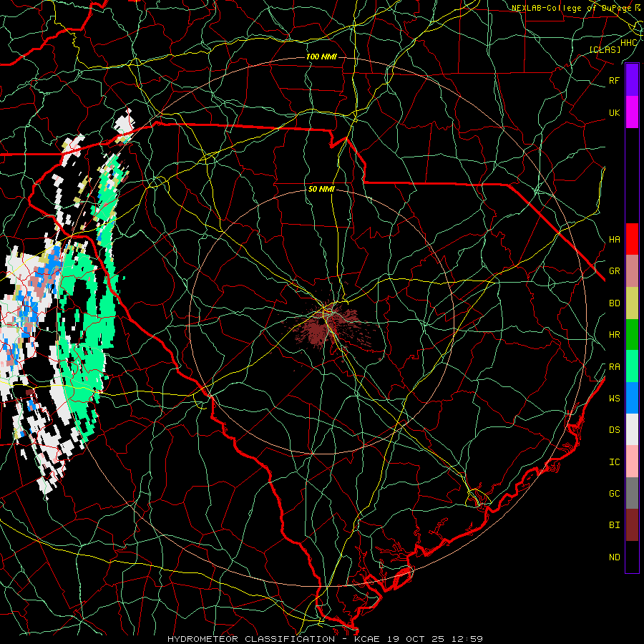Click the KCAE station identifier in the caption
The image size is (644, 644).
tap(368, 639)
